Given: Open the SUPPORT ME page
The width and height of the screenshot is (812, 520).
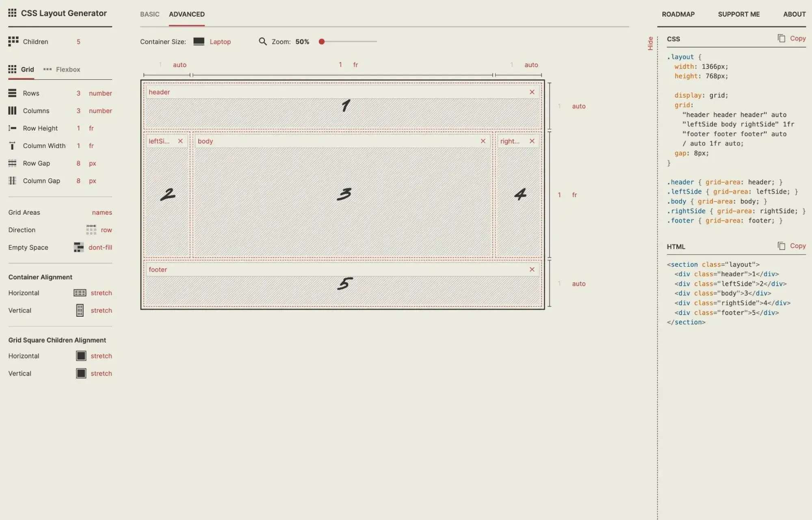Looking at the screenshot, I should tap(738, 14).
